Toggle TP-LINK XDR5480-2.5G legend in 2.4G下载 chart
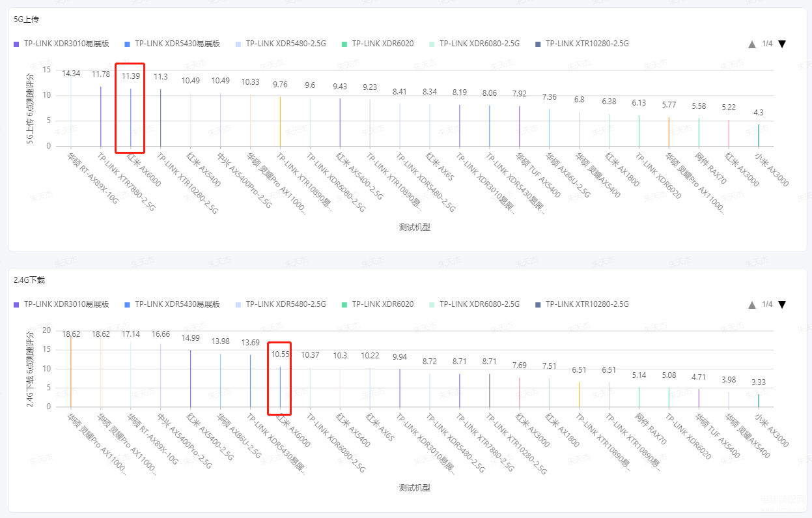 [x=282, y=304]
